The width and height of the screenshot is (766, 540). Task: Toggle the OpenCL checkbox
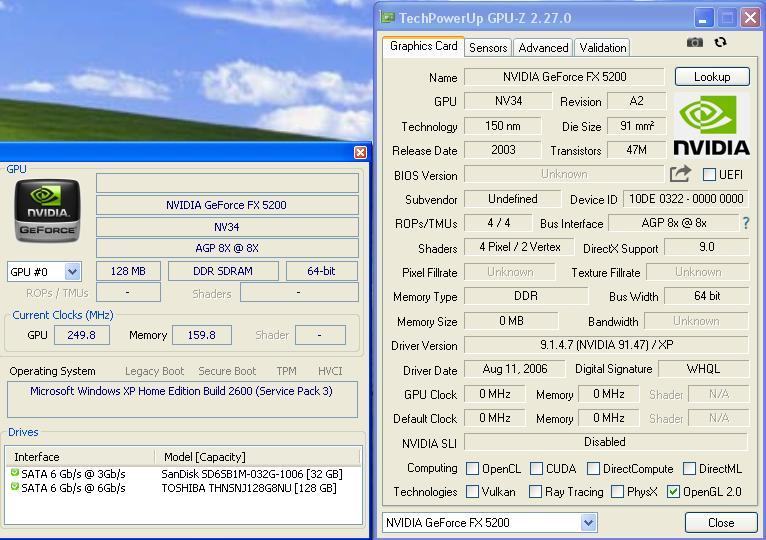coord(473,468)
